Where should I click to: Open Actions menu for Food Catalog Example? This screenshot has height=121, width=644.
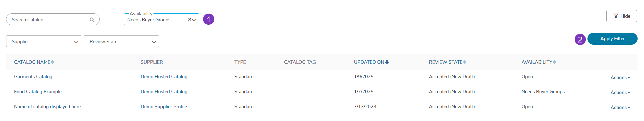point(620,92)
